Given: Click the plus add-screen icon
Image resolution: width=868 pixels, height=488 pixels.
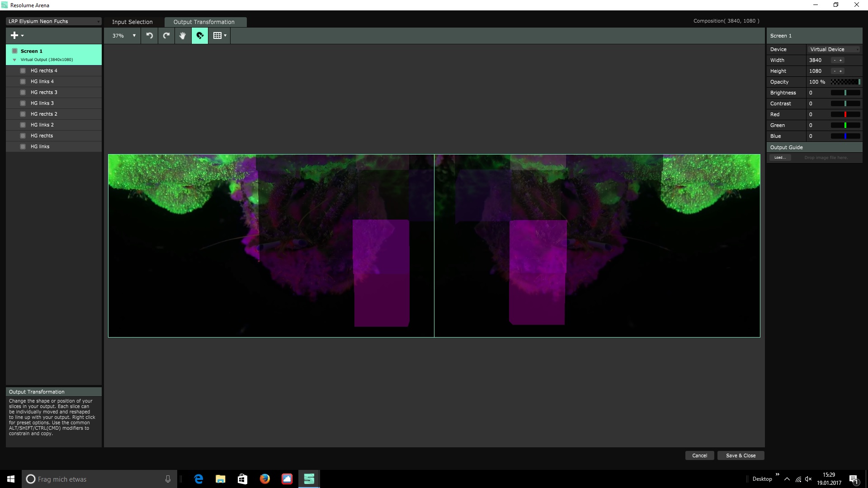Looking at the screenshot, I should pyautogui.click(x=14, y=35).
